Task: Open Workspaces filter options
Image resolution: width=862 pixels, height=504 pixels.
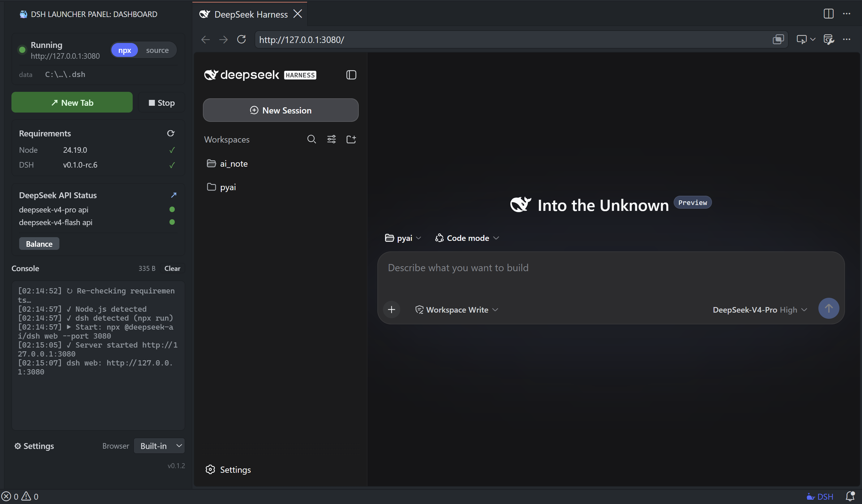Action: click(332, 139)
